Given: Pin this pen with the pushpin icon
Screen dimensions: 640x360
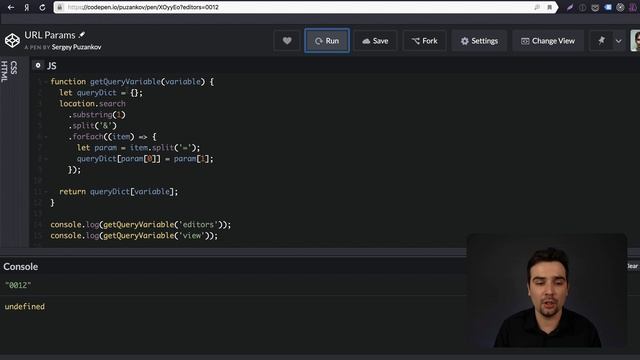Looking at the screenshot, I should pyautogui.click(x=601, y=41).
